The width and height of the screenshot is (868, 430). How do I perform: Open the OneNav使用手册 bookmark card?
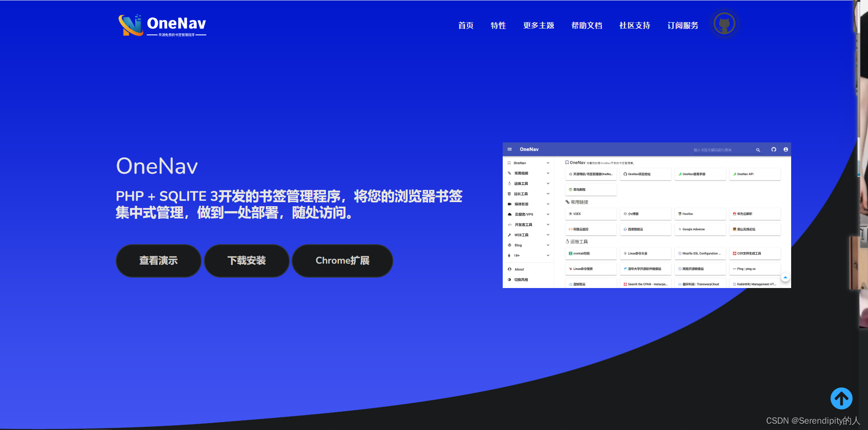(700, 174)
